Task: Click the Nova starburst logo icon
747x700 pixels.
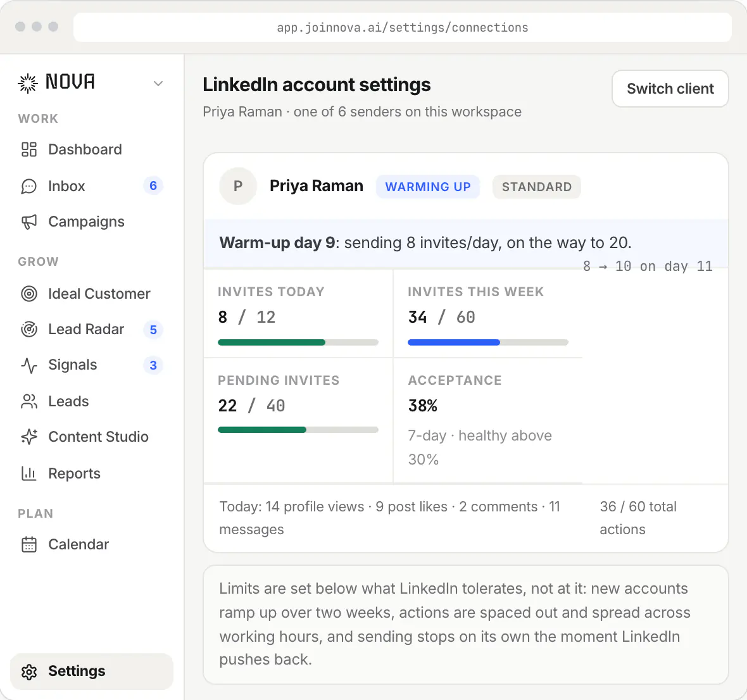Action: 28,84
